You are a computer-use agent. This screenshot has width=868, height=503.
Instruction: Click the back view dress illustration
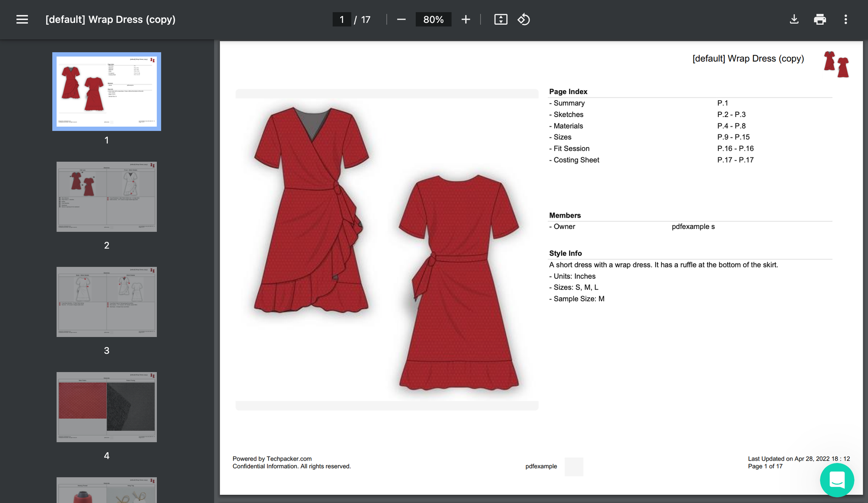point(459,282)
